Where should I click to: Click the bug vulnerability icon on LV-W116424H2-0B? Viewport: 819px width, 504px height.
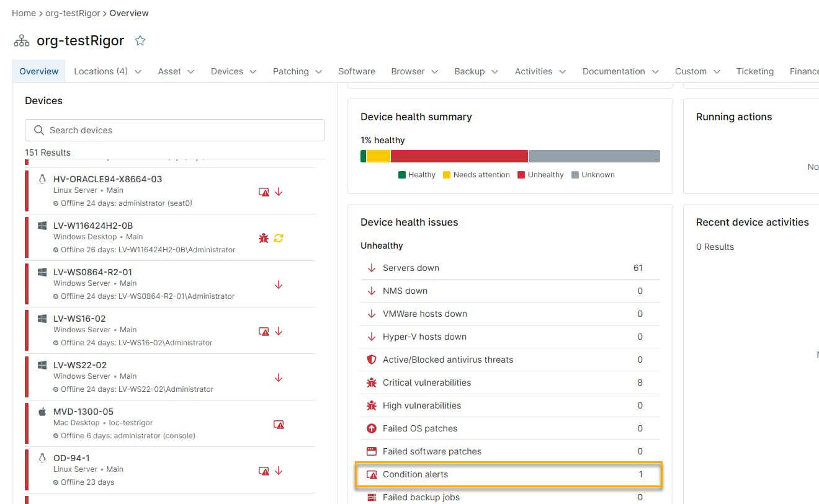pos(264,238)
